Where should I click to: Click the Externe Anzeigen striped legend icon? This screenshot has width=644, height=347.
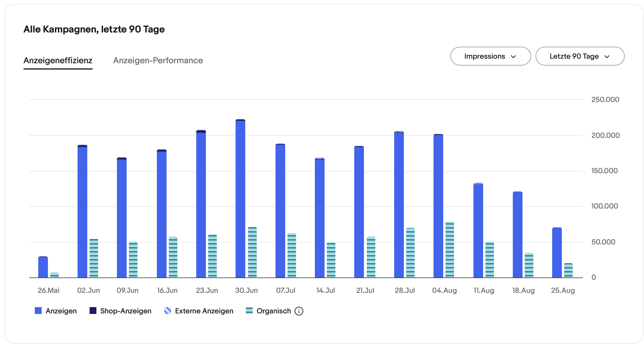[168, 311]
